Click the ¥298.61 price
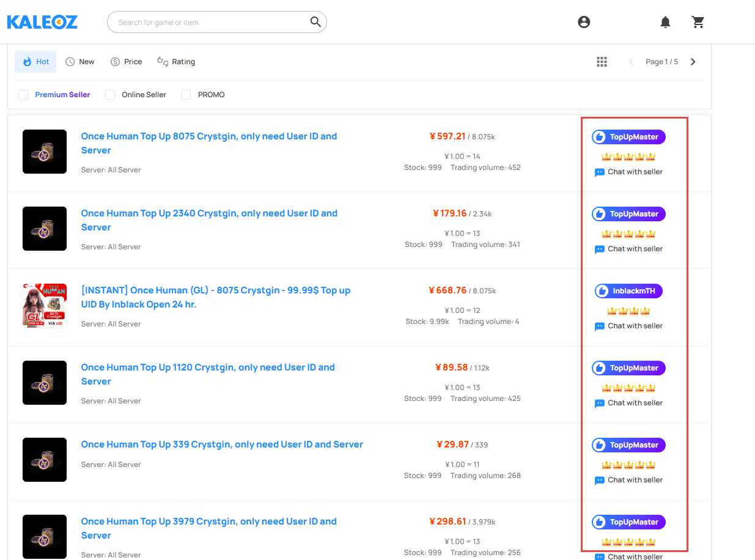This screenshot has height=560, width=755. click(x=447, y=521)
